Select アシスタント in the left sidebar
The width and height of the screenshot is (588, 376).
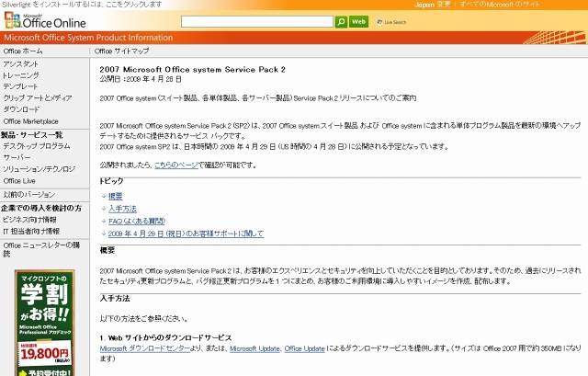21,64
